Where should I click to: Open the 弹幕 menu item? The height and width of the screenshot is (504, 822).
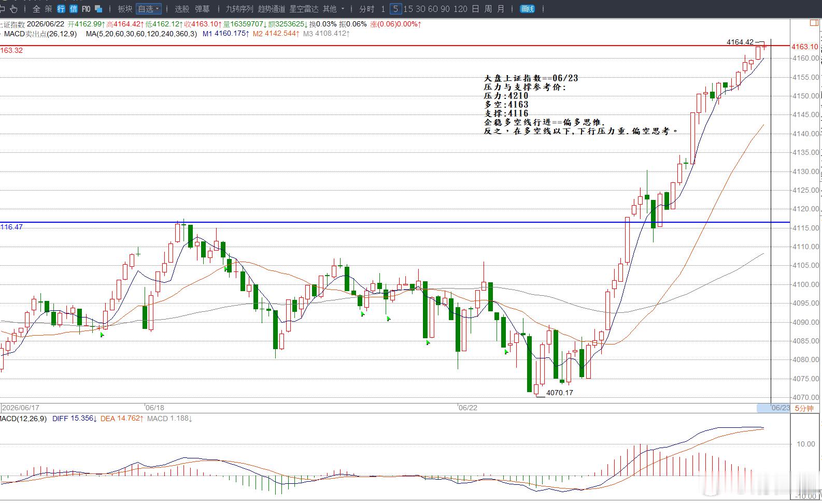203,9
